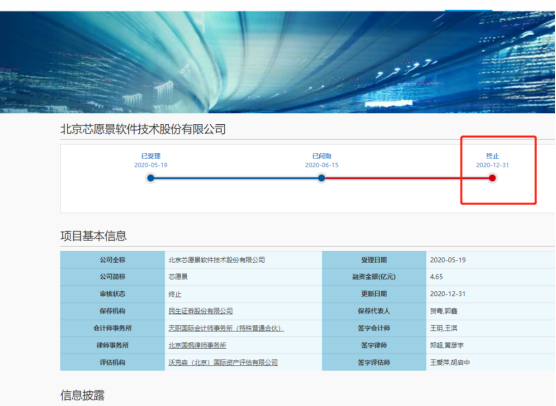Screen dimensions: 556x406
Task: Click the 律师事务所 label cell
Action: (112, 345)
